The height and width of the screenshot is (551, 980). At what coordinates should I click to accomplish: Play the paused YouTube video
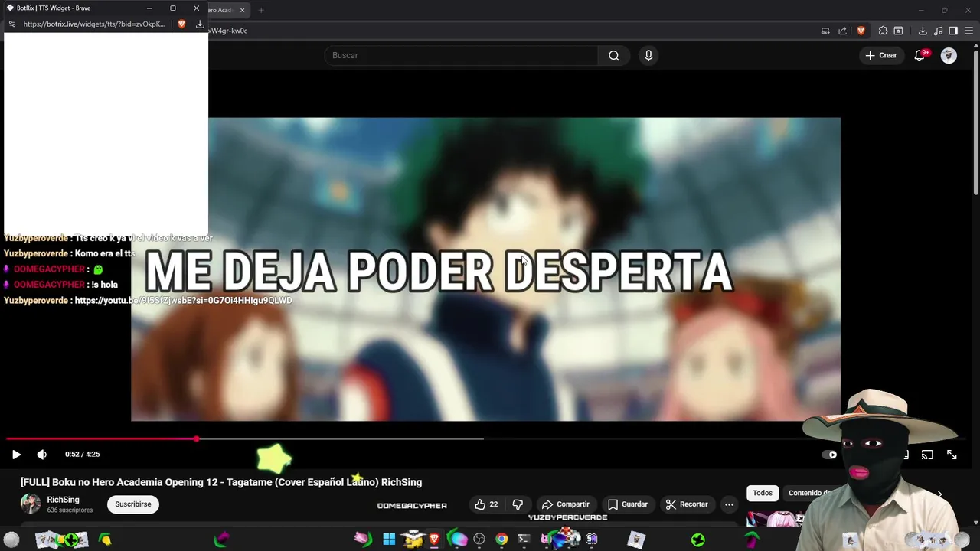[16, 455]
